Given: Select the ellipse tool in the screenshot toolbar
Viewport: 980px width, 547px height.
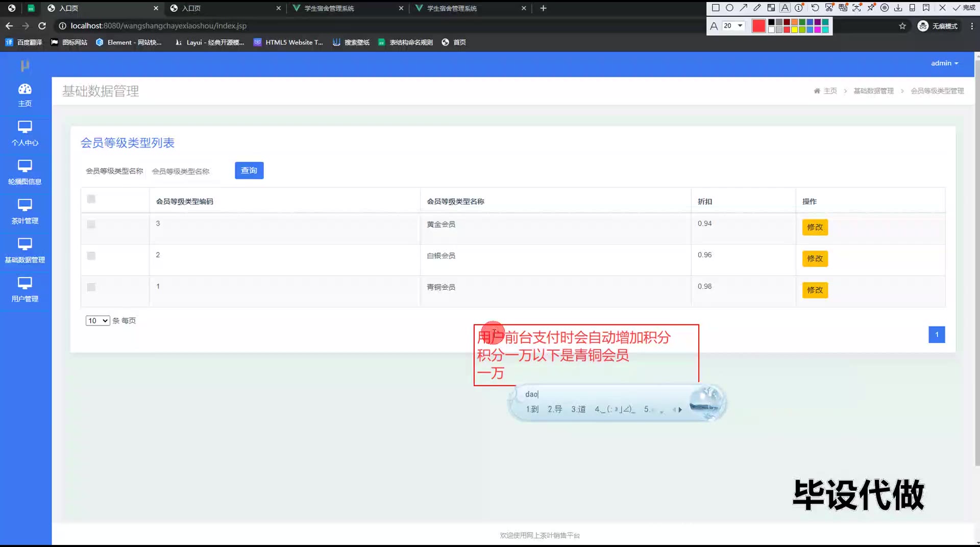Looking at the screenshot, I should pyautogui.click(x=729, y=8).
